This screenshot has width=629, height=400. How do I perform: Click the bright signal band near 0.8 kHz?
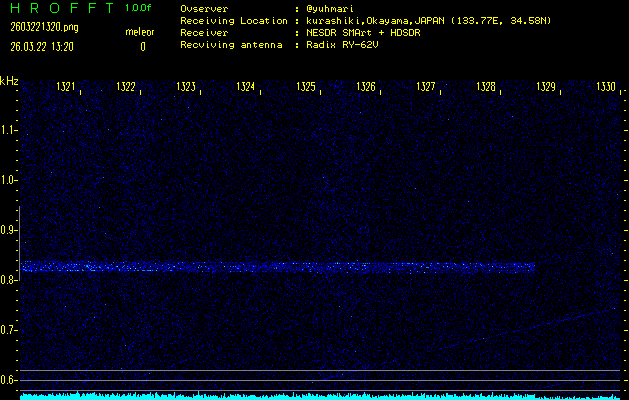coord(278,267)
